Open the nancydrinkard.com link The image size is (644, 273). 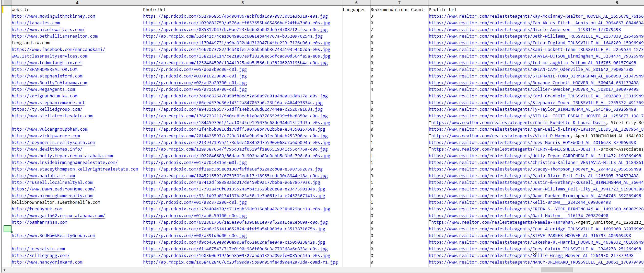(x=47, y=262)
